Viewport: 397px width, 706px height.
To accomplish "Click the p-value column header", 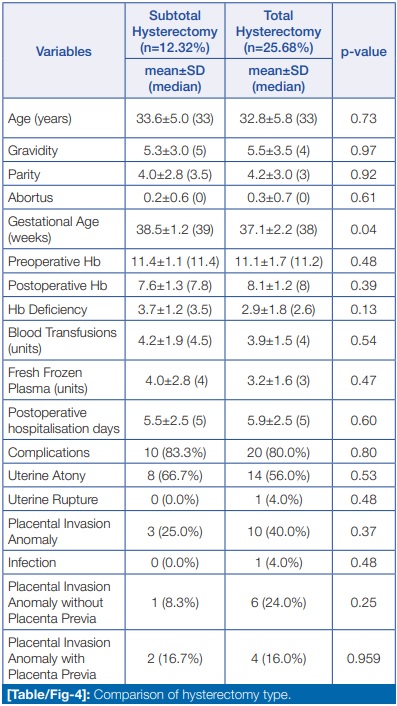I will point(364,51).
